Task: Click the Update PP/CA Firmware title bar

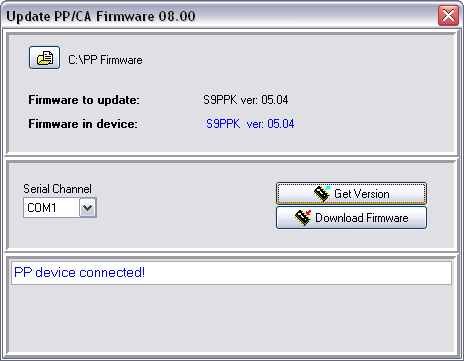Action: (x=220, y=16)
